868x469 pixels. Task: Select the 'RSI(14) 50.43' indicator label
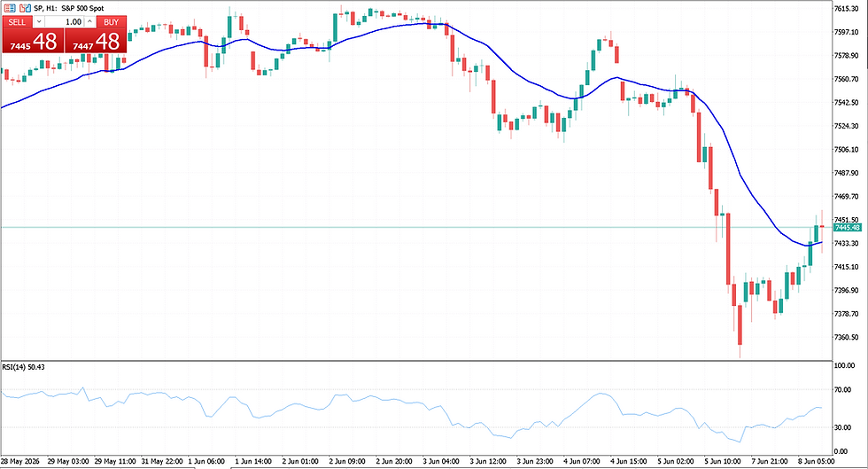click(23, 367)
